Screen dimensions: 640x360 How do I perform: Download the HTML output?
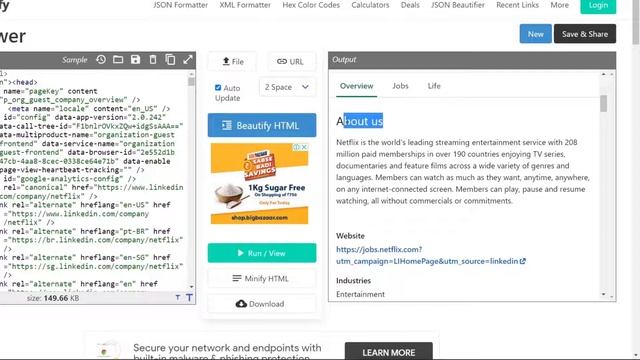(x=262, y=304)
